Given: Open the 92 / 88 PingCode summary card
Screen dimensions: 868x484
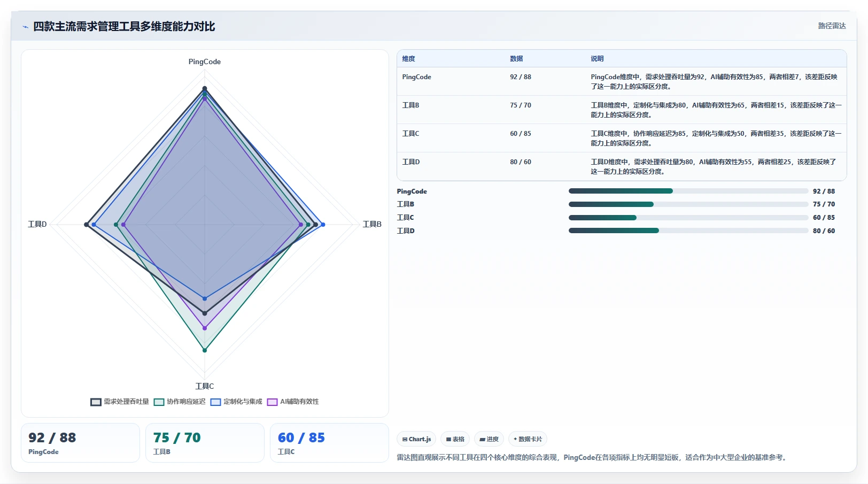Looking at the screenshot, I should click(x=80, y=443).
